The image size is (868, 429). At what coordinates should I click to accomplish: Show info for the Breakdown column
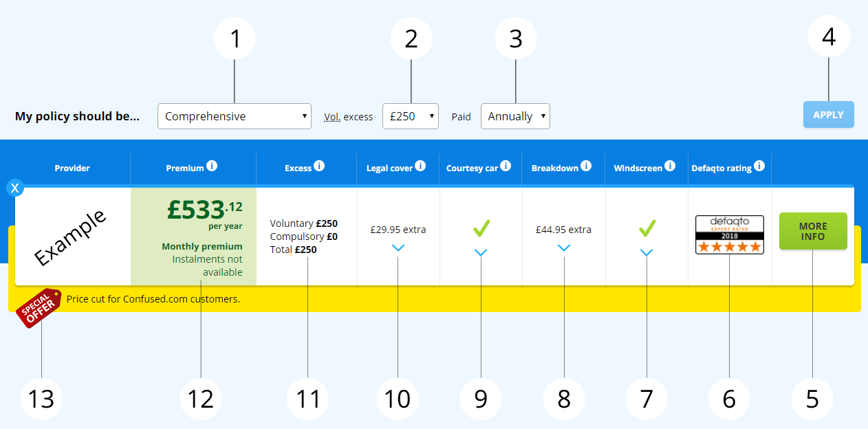click(x=586, y=166)
